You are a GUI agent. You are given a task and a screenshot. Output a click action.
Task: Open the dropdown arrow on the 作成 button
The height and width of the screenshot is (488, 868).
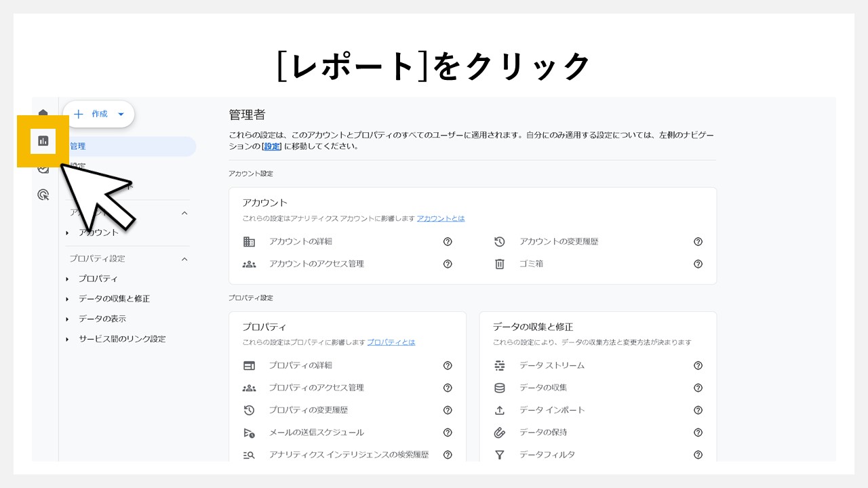(x=121, y=114)
